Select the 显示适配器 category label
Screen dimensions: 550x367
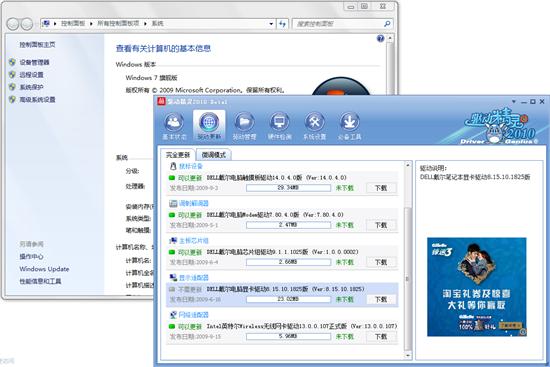click(x=194, y=278)
